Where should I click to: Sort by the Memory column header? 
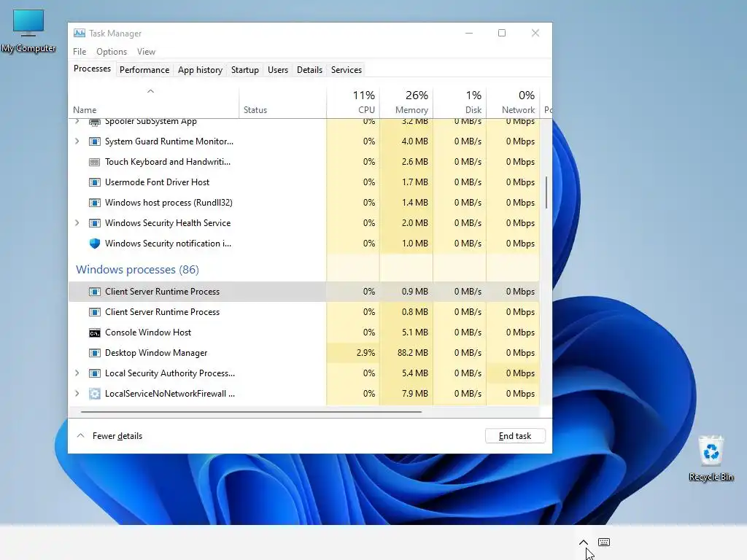tap(406, 101)
